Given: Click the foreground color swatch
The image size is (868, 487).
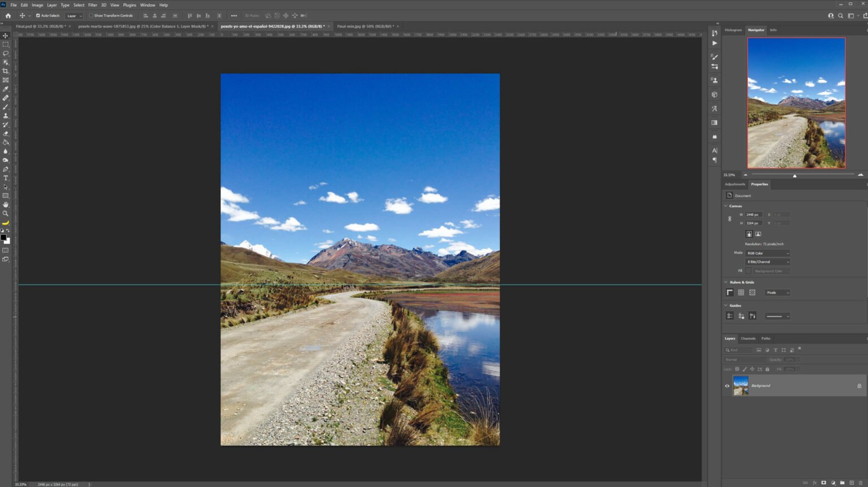Looking at the screenshot, I should coord(3,237).
